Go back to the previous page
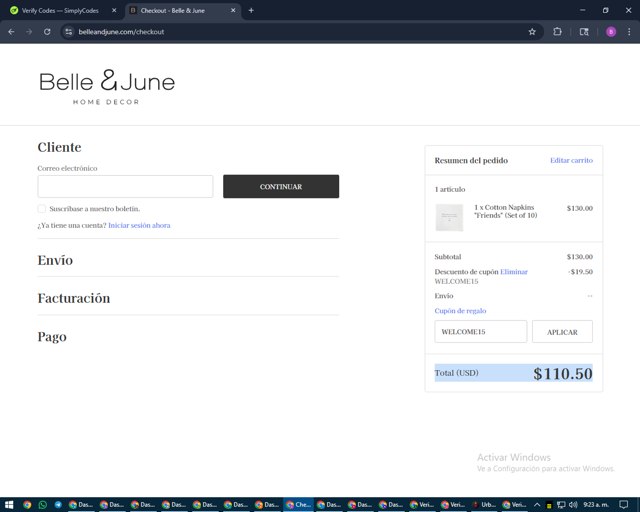This screenshot has width=640, height=512. point(11,32)
